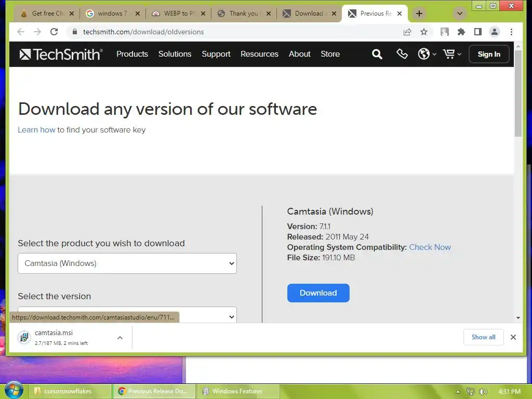This screenshot has height=399, width=532.
Task: Click the 'Download any version of our software' heading
Action: coord(168,109)
